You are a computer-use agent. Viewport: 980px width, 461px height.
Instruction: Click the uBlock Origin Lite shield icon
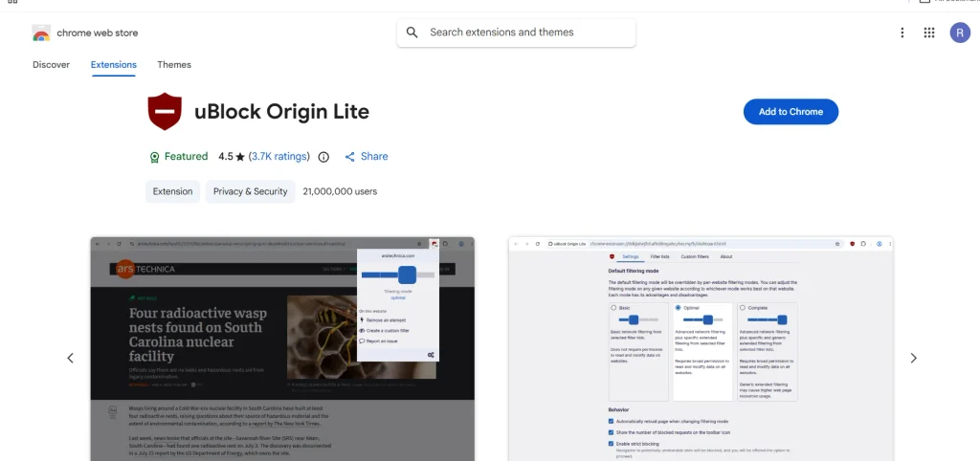(165, 112)
